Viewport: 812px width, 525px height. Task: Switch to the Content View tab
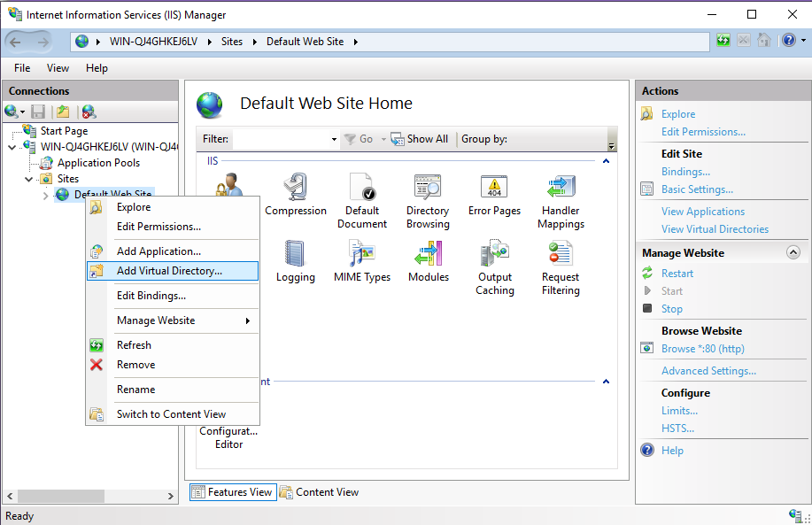click(319, 492)
